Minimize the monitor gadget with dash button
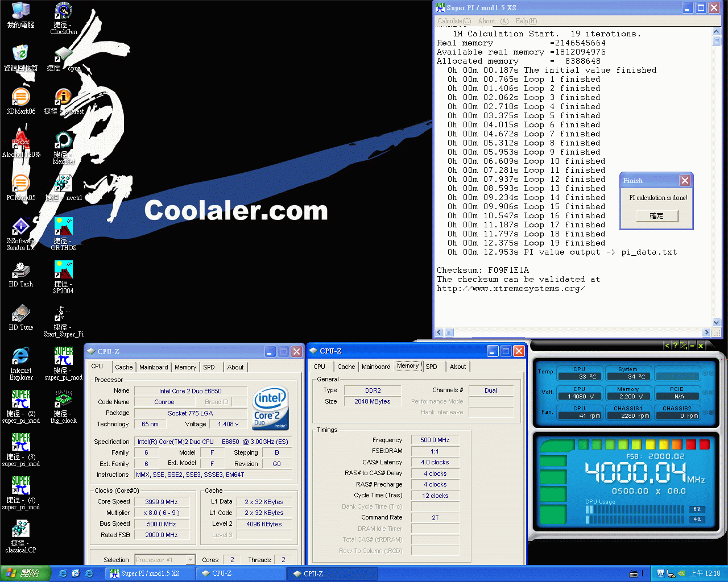 (692, 346)
